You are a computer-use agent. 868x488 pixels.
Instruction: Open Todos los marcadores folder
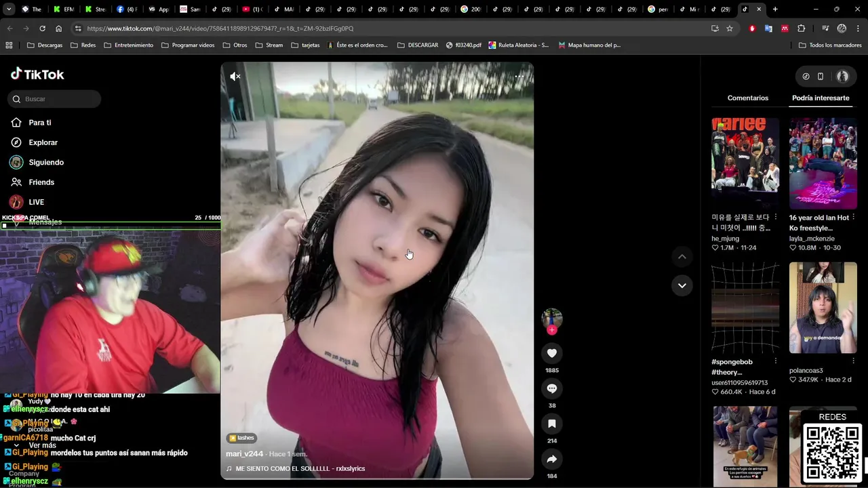(830, 45)
